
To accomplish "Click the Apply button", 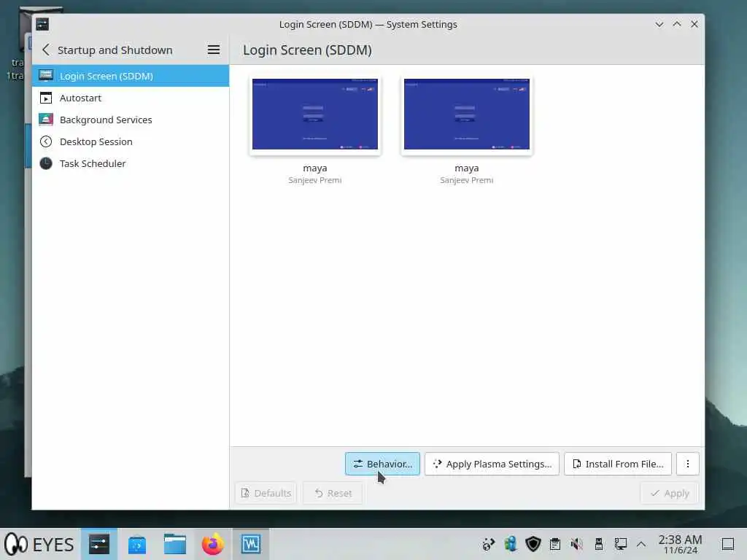I will click(x=670, y=493).
